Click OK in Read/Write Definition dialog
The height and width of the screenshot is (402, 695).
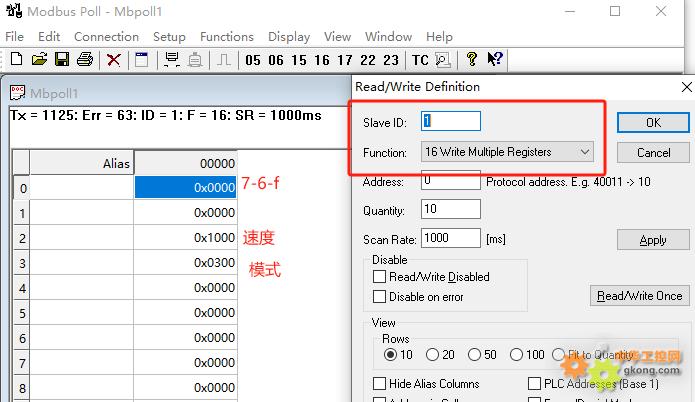click(653, 122)
